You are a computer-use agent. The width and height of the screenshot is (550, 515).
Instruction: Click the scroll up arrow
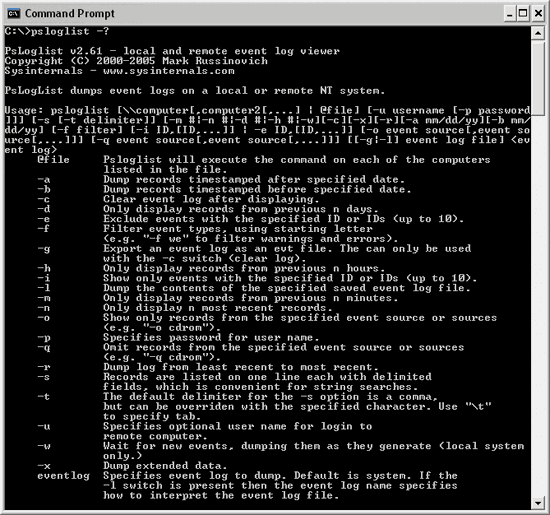(538, 33)
